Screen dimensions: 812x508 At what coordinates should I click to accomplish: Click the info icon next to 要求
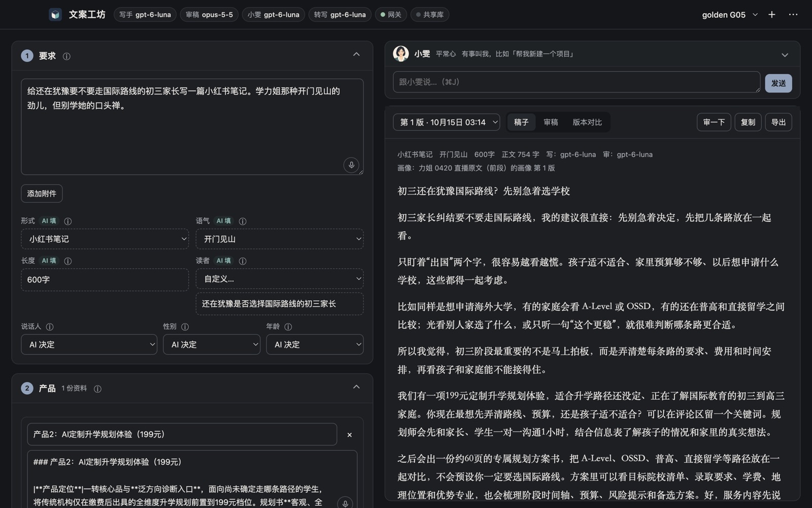coord(66,56)
